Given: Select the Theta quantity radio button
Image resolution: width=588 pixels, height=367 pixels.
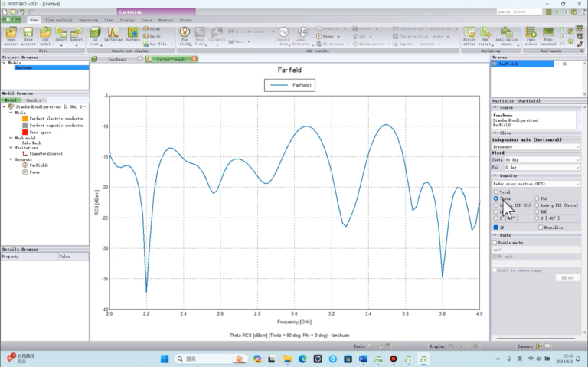Looking at the screenshot, I should [496, 198].
